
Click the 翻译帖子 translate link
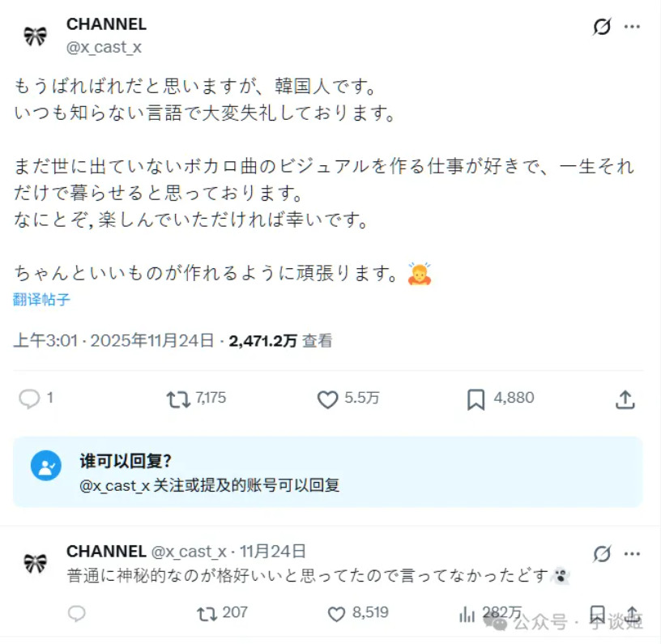coord(41,300)
